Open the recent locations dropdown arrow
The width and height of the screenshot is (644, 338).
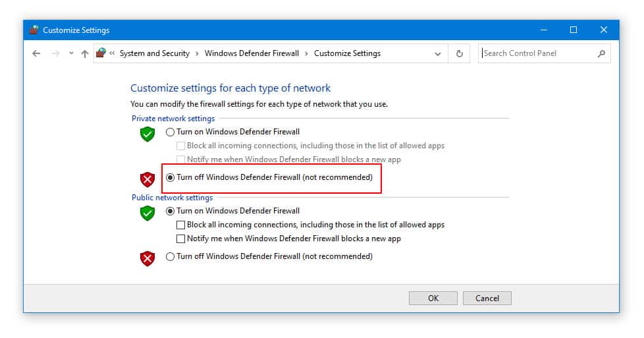pos(71,53)
